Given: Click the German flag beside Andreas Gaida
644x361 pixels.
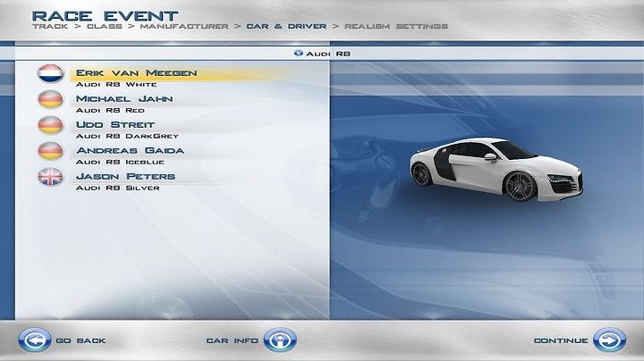Looking at the screenshot, I should 50,151.
